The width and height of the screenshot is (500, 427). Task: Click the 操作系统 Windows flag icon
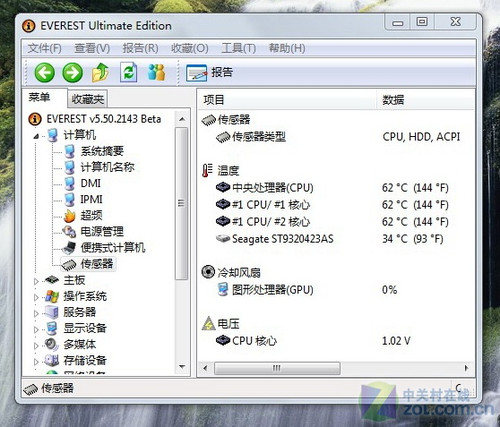pos(52,296)
